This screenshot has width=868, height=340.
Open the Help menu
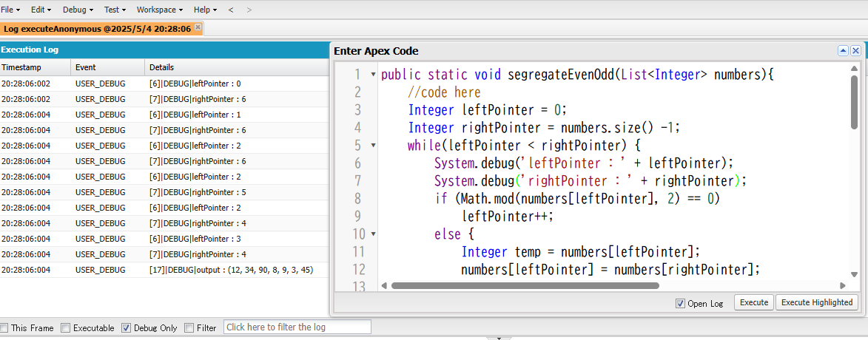click(x=205, y=10)
